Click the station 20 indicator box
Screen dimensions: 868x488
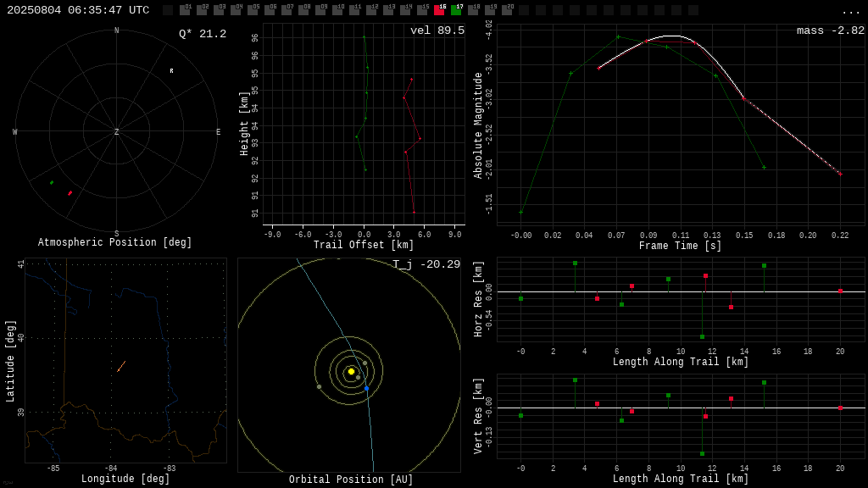507,10
